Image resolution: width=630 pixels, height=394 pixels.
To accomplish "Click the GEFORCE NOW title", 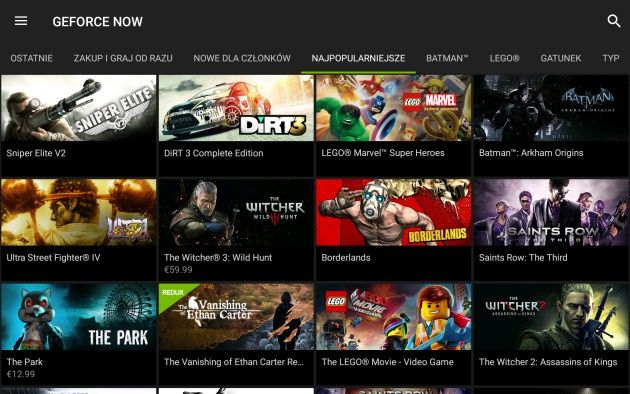I will point(98,22).
